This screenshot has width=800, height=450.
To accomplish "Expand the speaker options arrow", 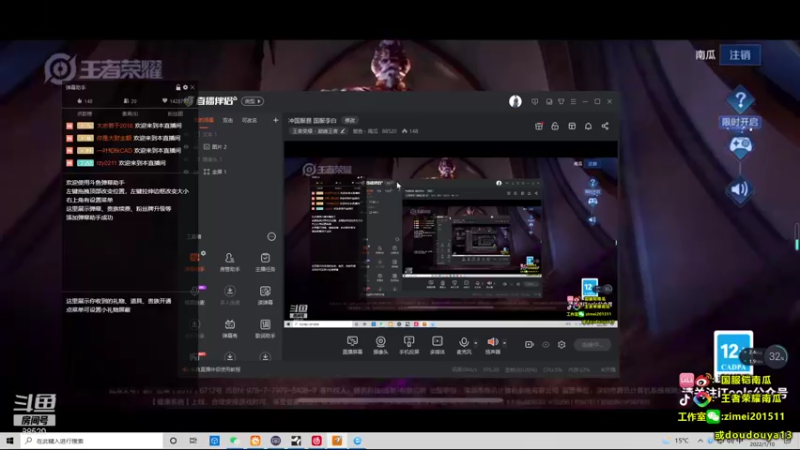I will click(505, 343).
